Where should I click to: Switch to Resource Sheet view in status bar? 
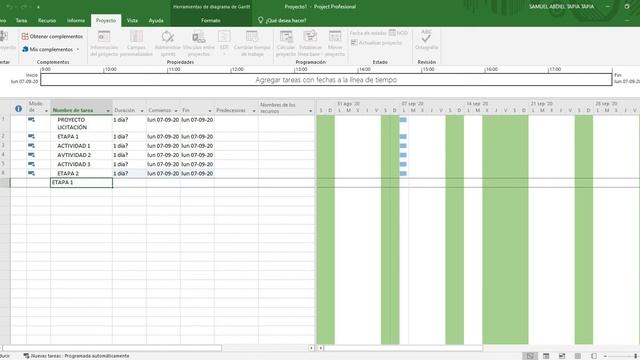click(x=578, y=356)
